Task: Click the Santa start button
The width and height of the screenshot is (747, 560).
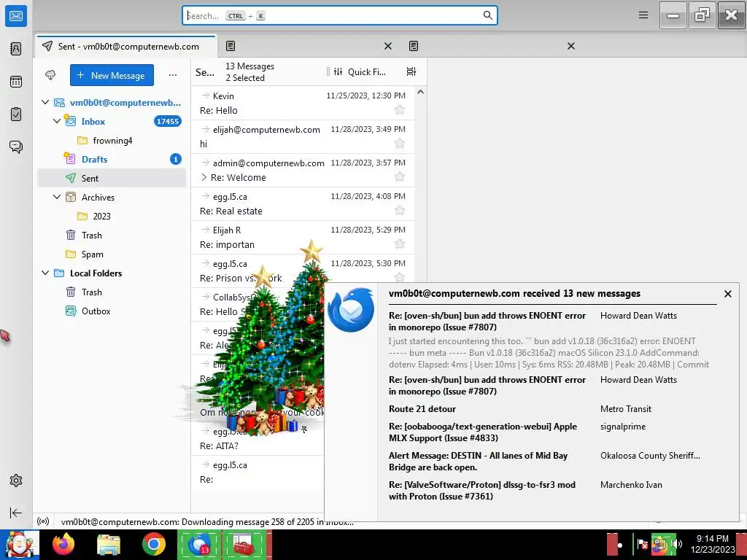Action: click(20, 544)
